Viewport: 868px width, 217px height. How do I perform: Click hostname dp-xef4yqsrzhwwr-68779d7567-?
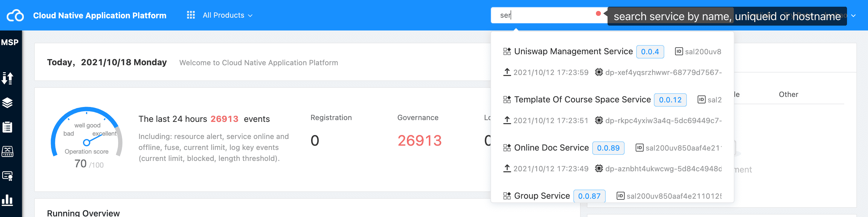(x=663, y=73)
